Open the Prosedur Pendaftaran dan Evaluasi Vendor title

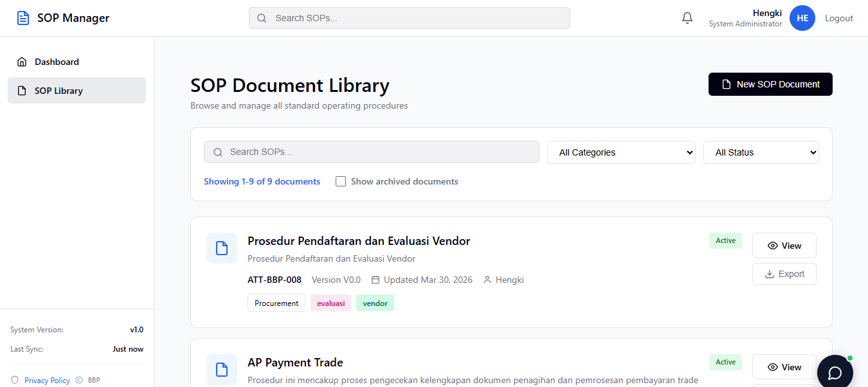click(x=359, y=241)
